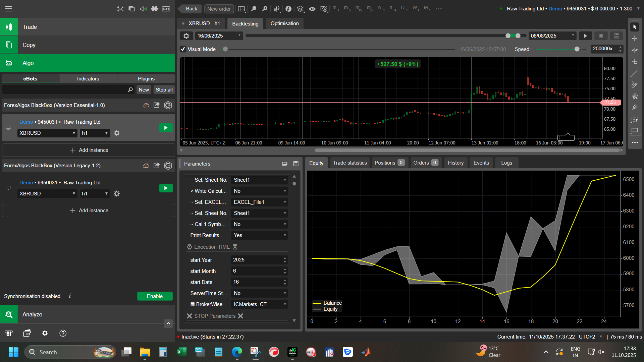Open backtesting settings gear icon
This screenshot has height=362, width=644.
point(186,36)
